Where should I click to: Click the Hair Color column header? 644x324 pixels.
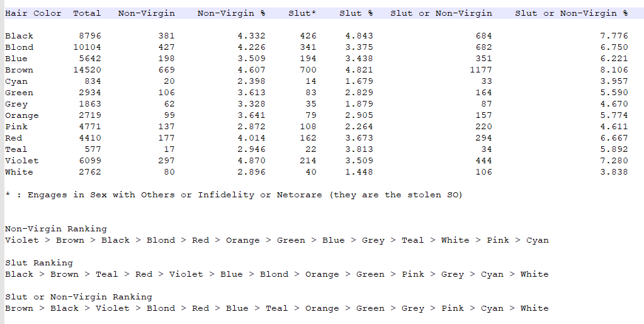[33, 13]
